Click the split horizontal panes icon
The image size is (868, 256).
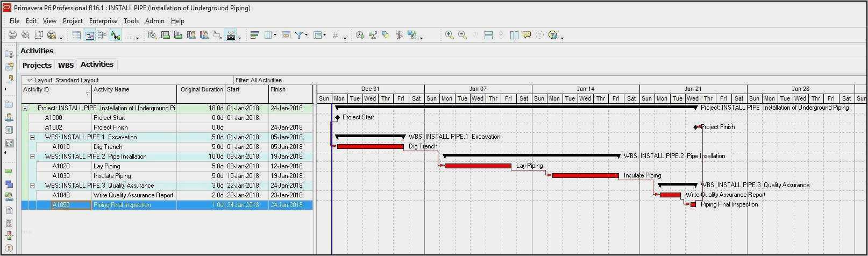(488, 35)
